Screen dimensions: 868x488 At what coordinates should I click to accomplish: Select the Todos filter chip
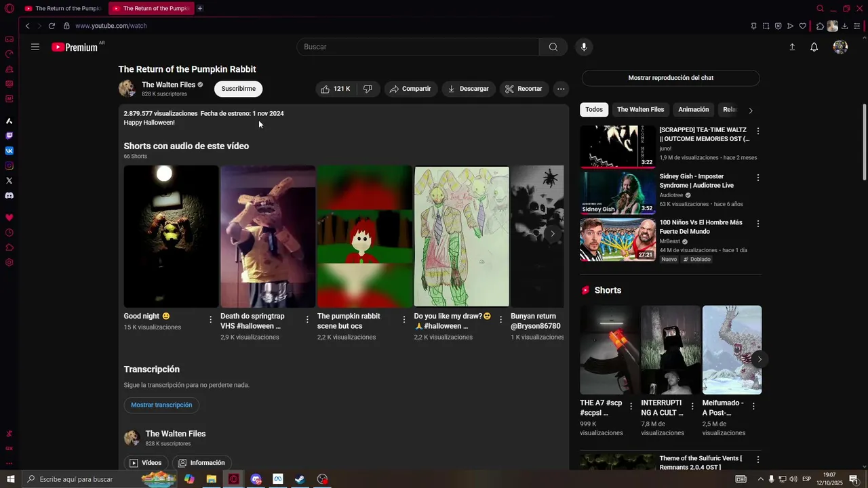(594, 110)
